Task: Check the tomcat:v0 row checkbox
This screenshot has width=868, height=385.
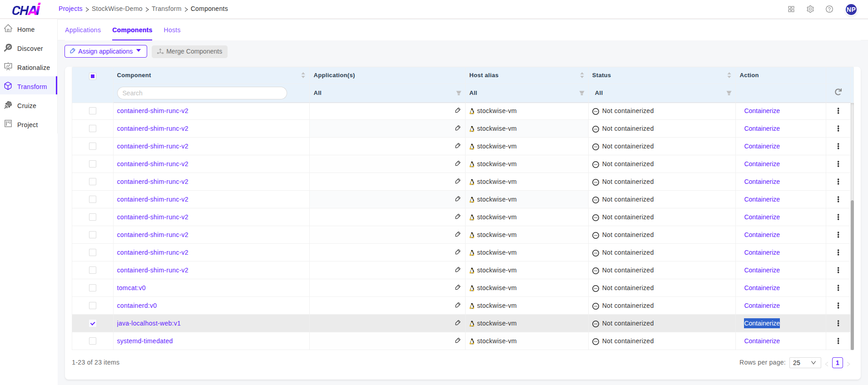Action: click(93, 288)
